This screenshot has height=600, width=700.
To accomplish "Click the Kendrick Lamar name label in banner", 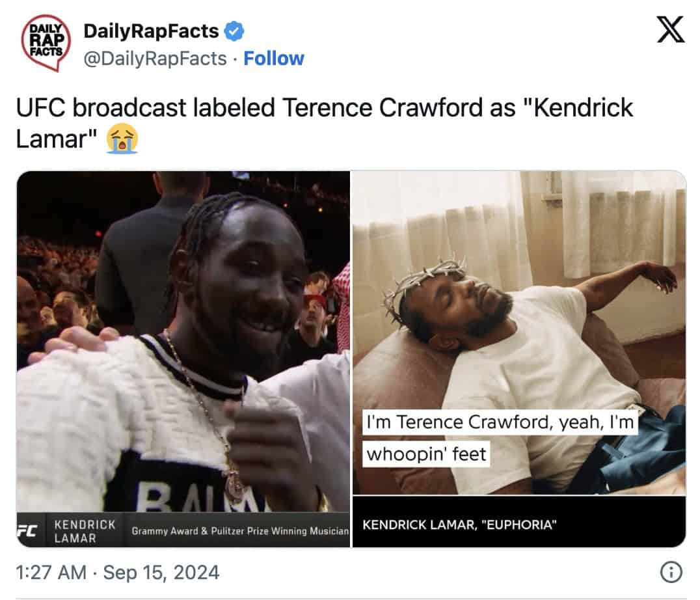I will [x=85, y=531].
